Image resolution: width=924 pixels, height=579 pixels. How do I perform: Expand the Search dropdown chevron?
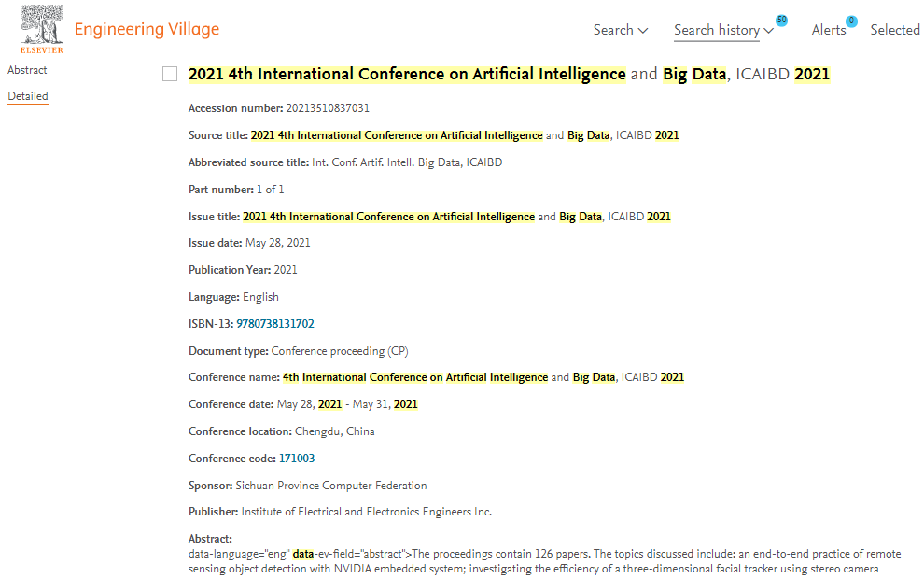coord(643,31)
